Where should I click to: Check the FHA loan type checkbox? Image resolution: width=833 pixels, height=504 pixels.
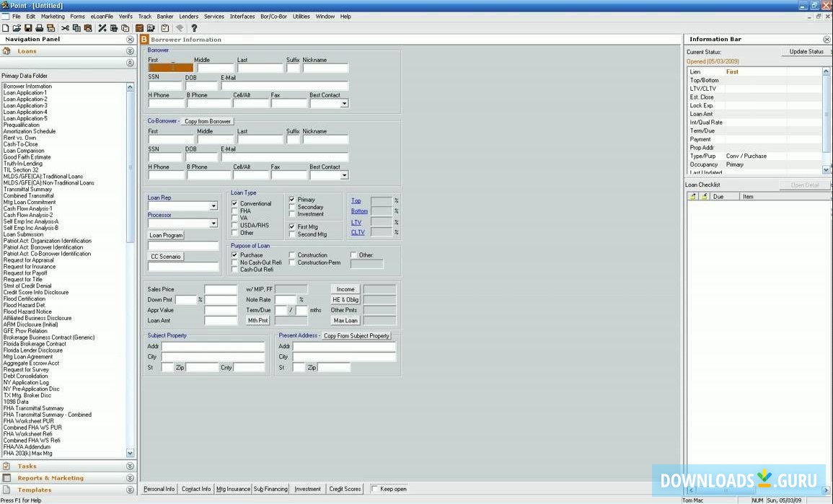click(x=234, y=211)
